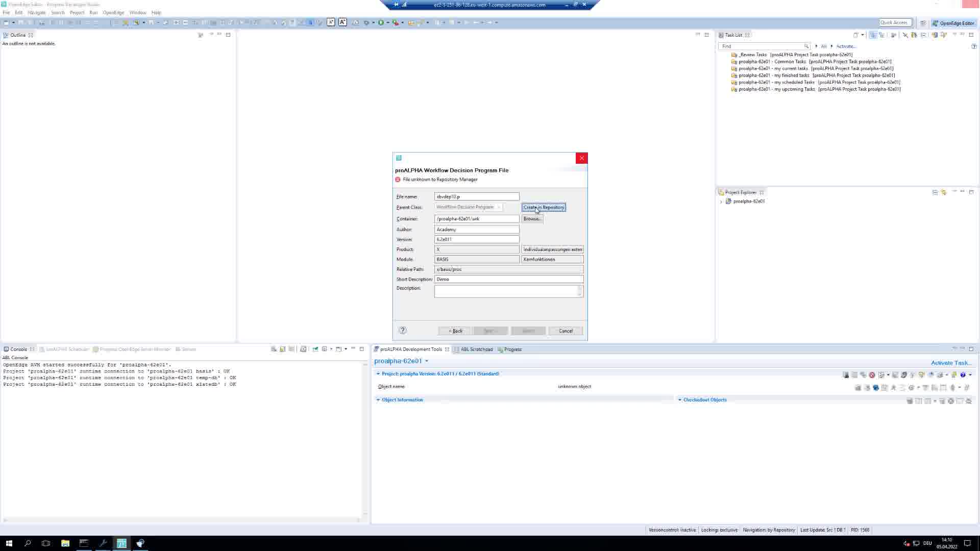Select the OpenEdge Editor perspective

pyautogui.click(x=953, y=23)
